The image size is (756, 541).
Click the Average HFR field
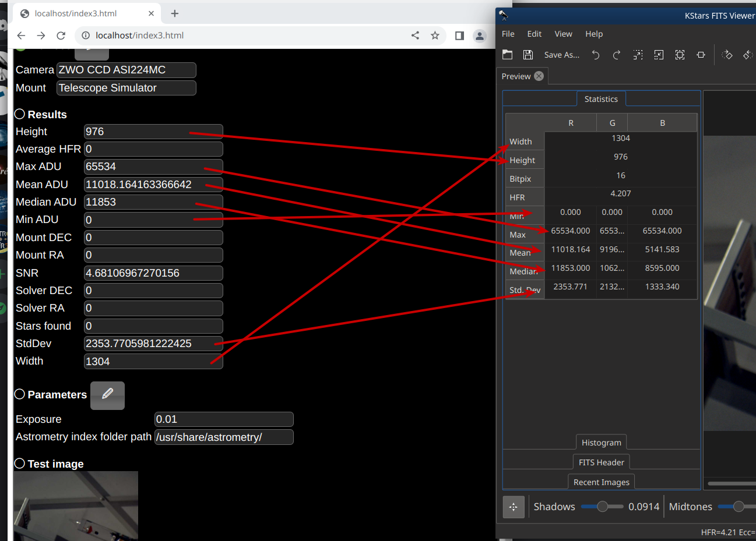coord(153,149)
